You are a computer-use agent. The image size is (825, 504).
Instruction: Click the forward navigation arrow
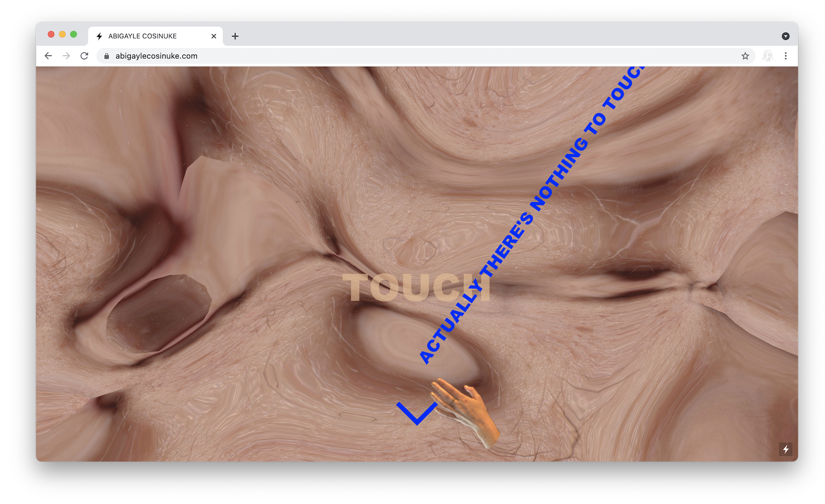pos(66,56)
